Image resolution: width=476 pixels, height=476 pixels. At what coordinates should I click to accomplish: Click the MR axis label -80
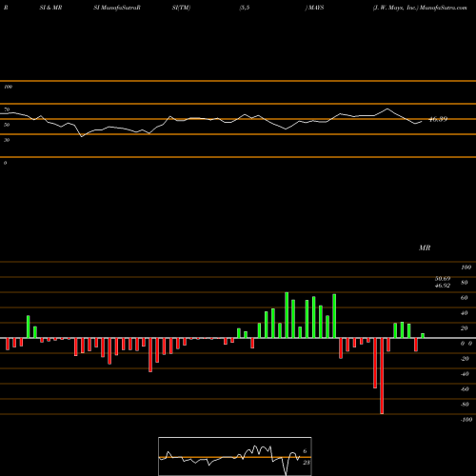pos(465,405)
